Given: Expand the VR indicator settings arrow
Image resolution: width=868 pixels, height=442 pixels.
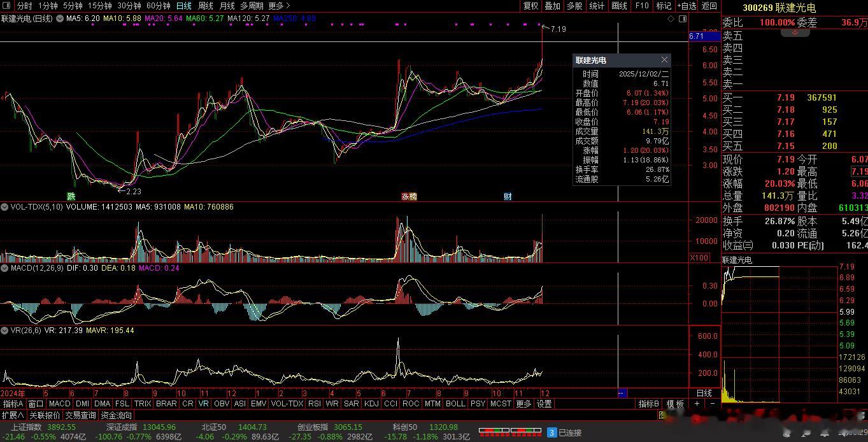Looking at the screenshot, I should pos(4,331).
